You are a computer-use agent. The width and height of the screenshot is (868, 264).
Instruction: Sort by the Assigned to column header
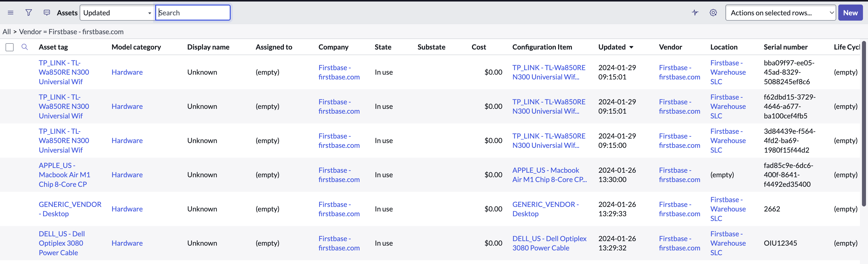click(274, 47)
